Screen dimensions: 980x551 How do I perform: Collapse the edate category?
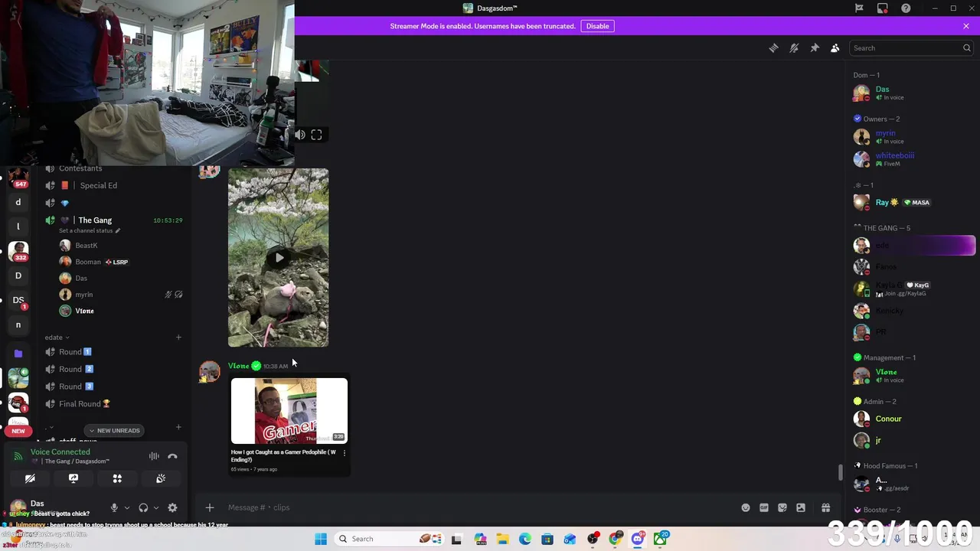pos(57,337)
